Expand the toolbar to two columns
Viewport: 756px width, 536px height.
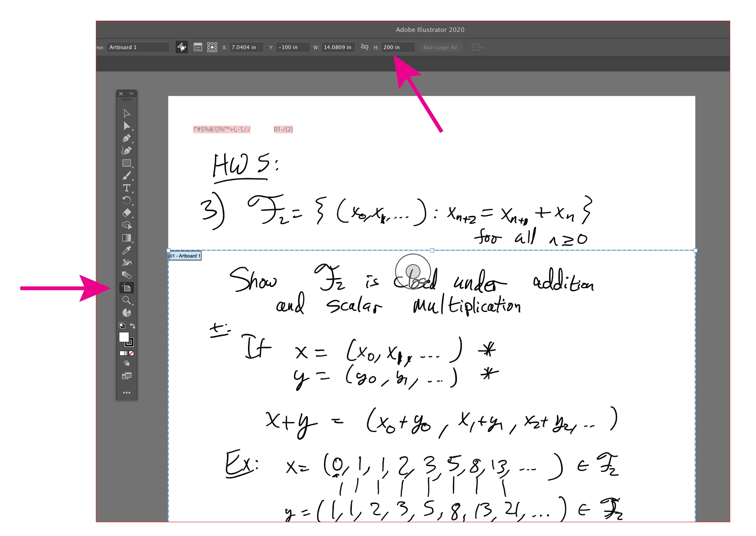[131, 93]
